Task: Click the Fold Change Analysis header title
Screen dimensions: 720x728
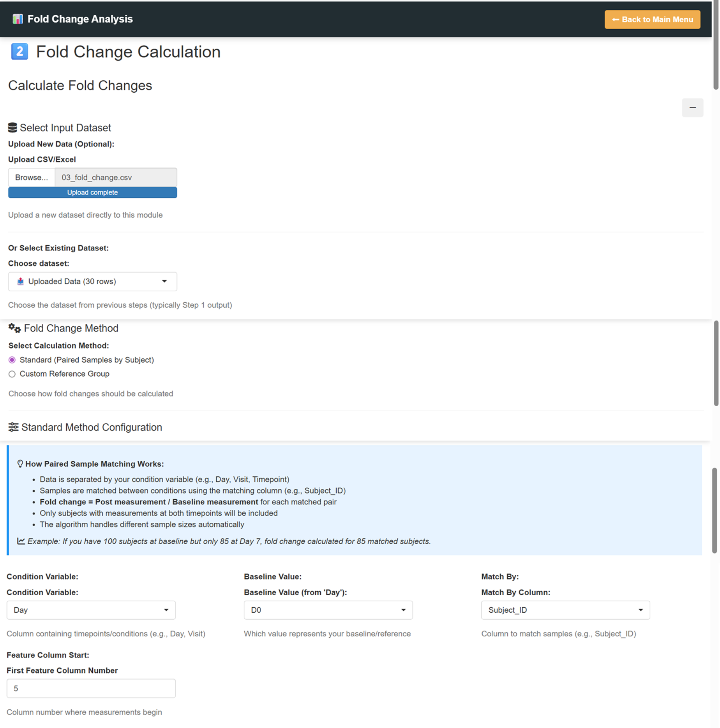Action: (x=80, y=19)
